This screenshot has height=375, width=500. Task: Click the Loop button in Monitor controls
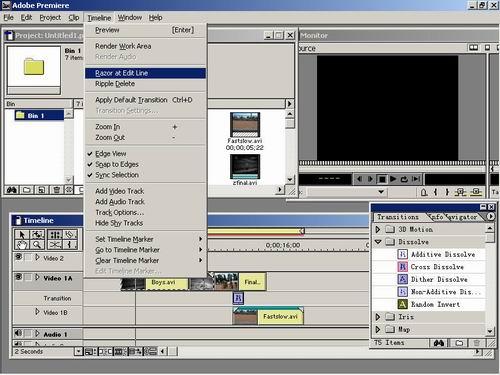tap(404, 179)
